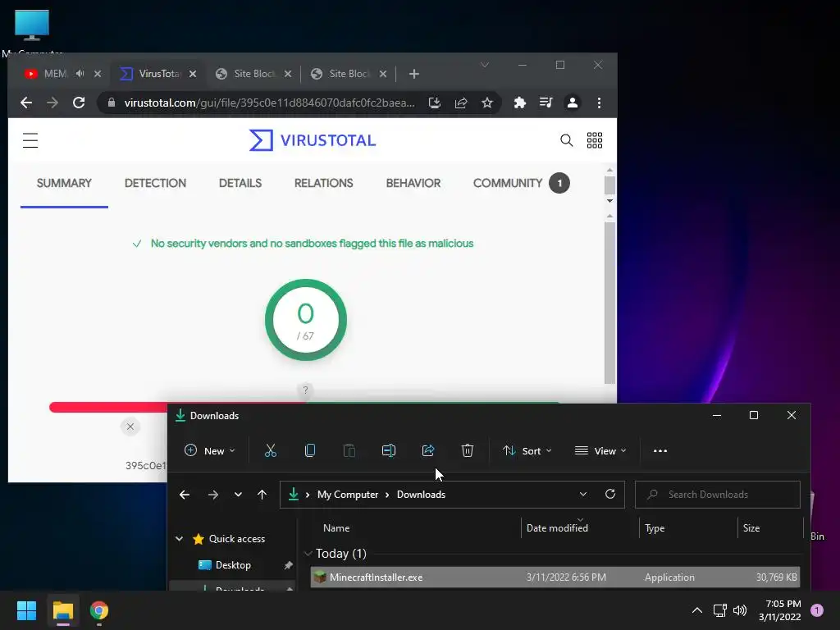Viewport: 840px width, 630px height.
Task: Open the RELATIONS tab
Action: click(x=323, y=183)
